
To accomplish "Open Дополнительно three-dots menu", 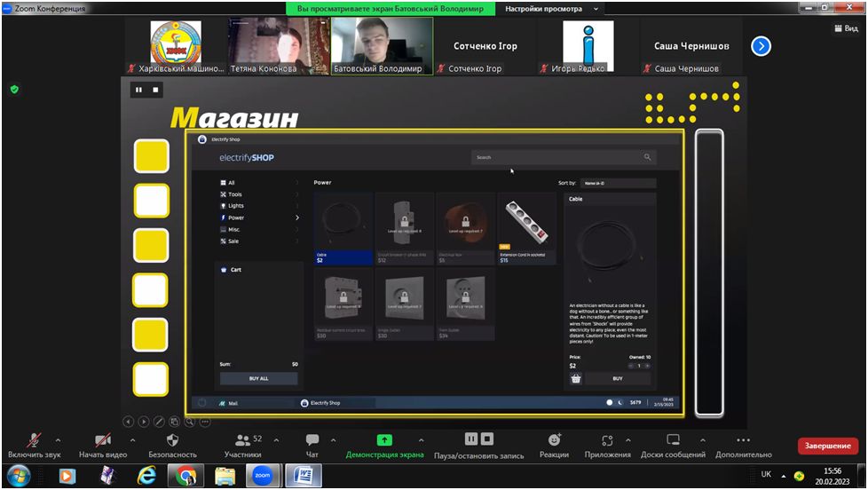I will pos(744,440).
